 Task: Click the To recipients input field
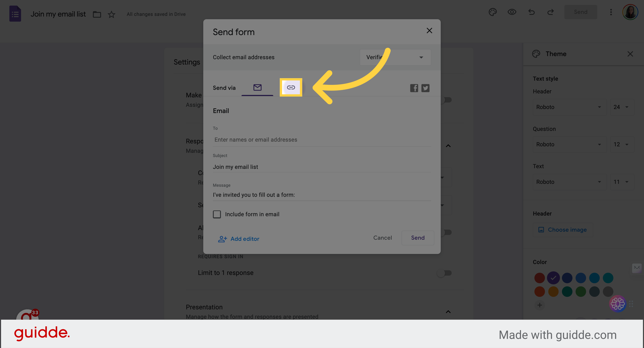(322, 140)
